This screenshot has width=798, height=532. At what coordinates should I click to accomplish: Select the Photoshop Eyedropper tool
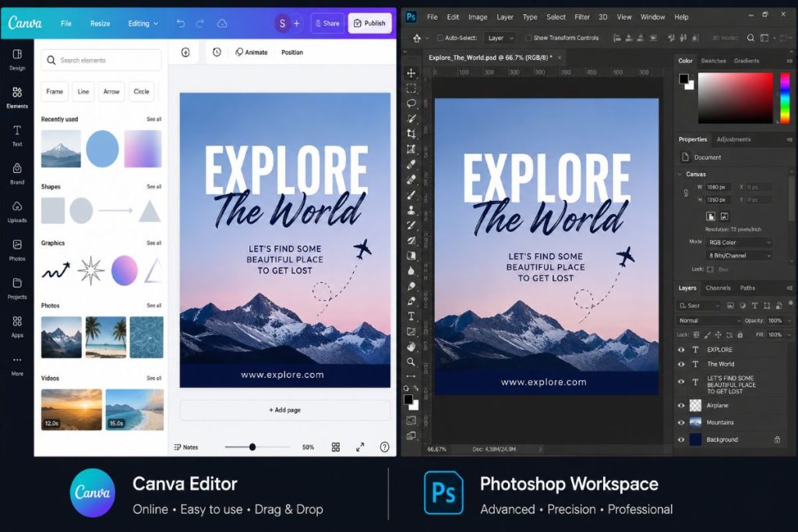tap(411, 164)
